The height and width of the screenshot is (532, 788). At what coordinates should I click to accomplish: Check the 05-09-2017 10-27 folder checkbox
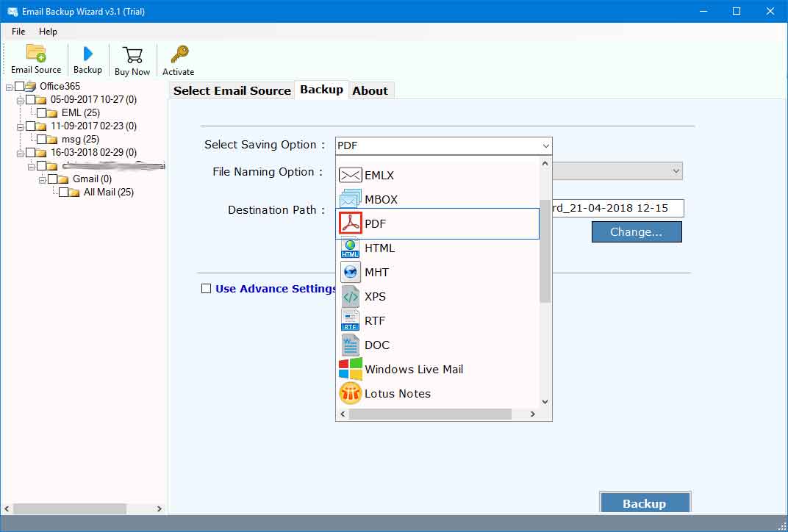tap(31, 99)
